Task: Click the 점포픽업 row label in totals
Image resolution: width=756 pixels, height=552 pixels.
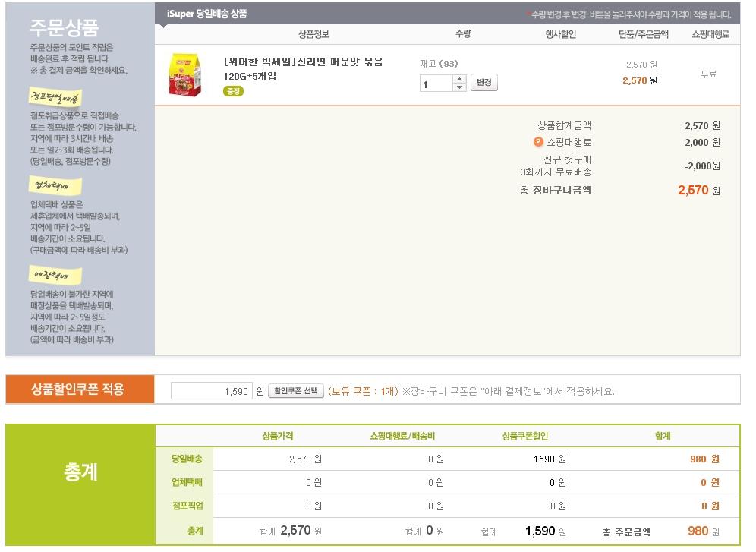Action: [187, 506]
